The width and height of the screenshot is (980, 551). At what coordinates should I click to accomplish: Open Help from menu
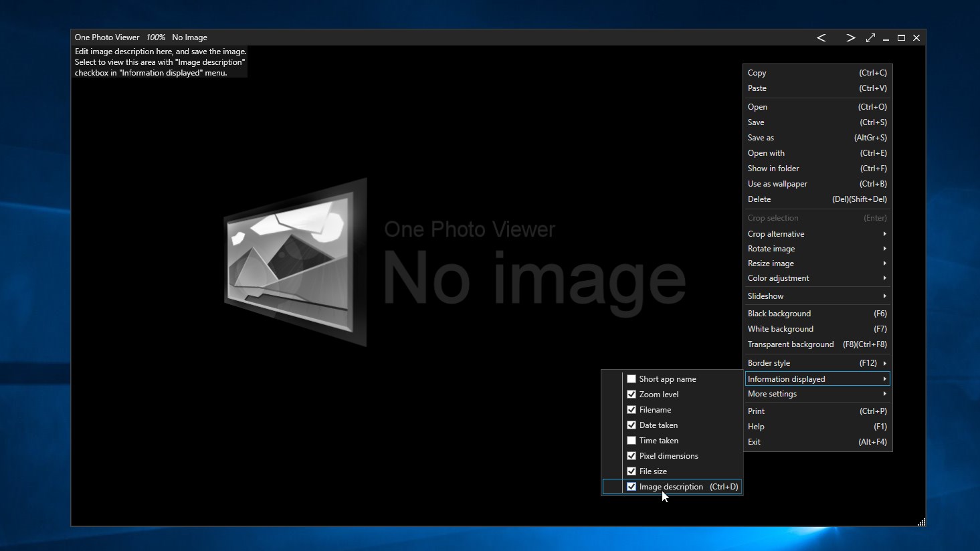[817, 427]
